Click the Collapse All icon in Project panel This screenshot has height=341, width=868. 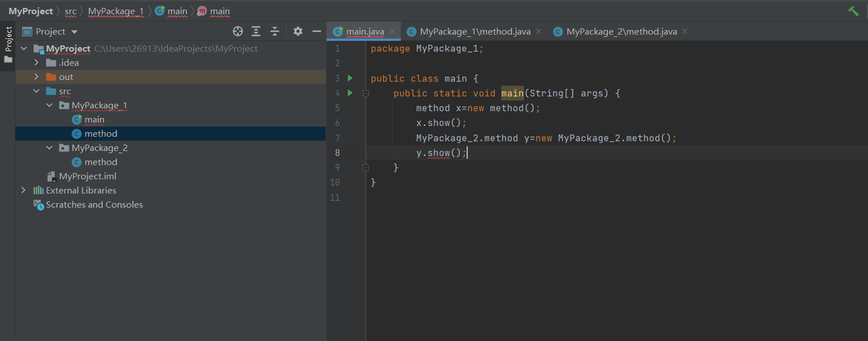pyautogui.click(x=275, y=31)
